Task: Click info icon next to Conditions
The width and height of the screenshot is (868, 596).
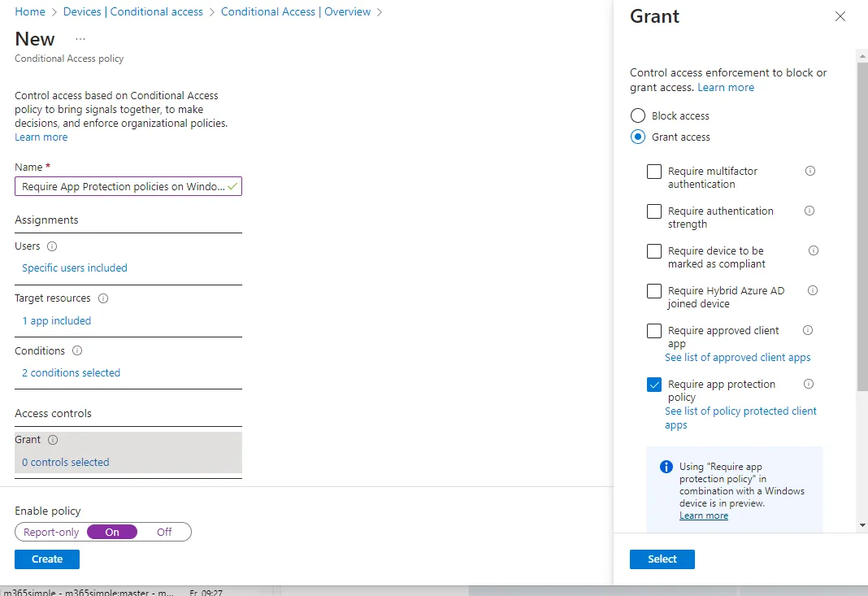Action: [77, 351]
